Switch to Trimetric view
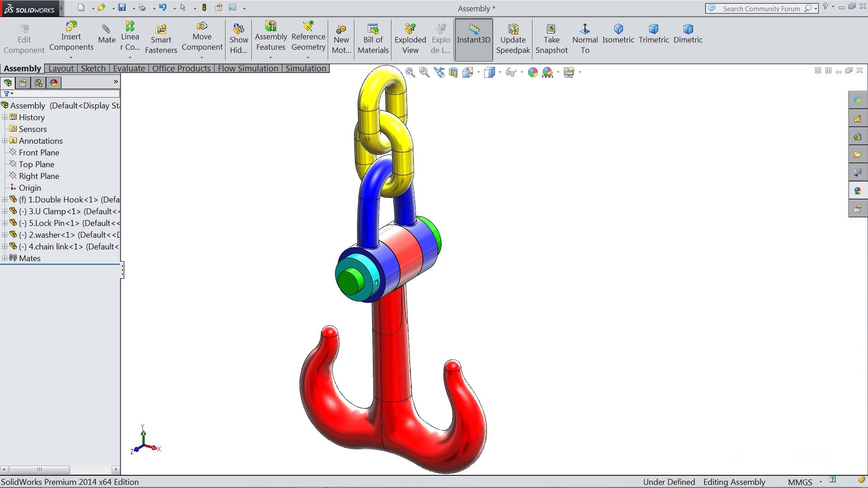Image resolution: width=868 pixels, height=488 pixels. point(653,34)
